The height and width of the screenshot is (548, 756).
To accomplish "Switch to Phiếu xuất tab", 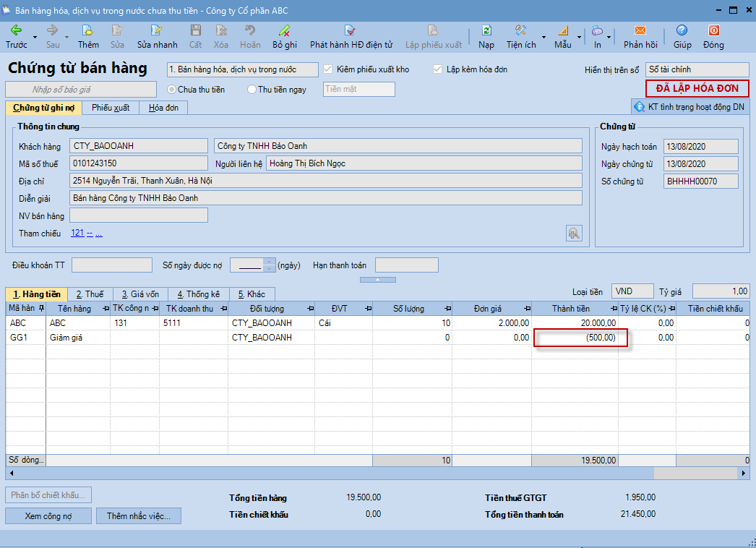I will coord(111,108).
